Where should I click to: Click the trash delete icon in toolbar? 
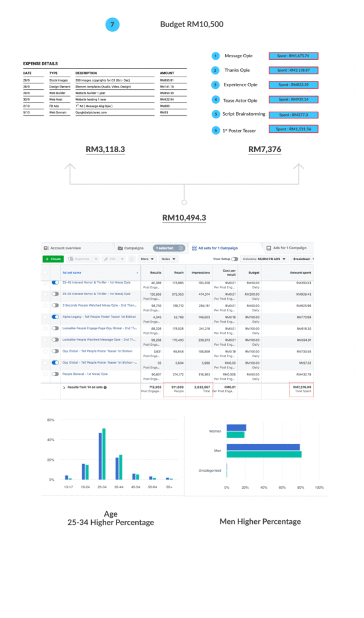coord(132,259)
